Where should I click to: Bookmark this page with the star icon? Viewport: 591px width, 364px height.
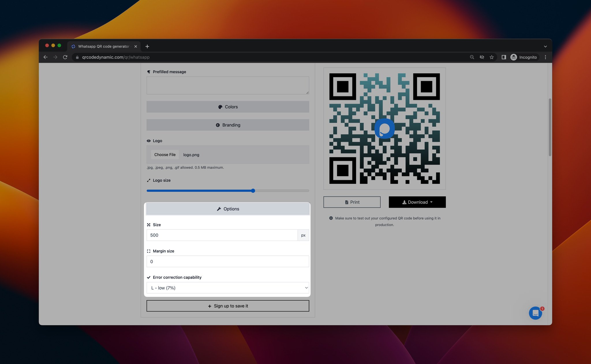pos(492,57)
